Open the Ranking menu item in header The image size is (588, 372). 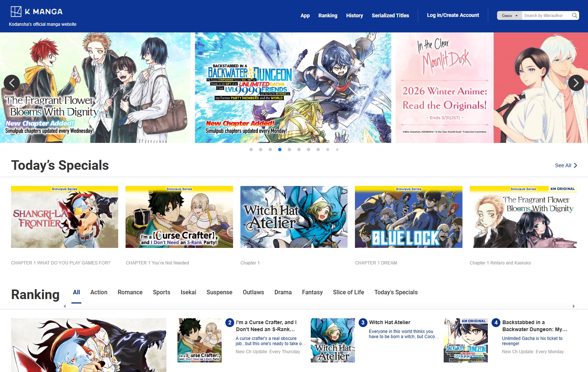[x=328, y=15]
